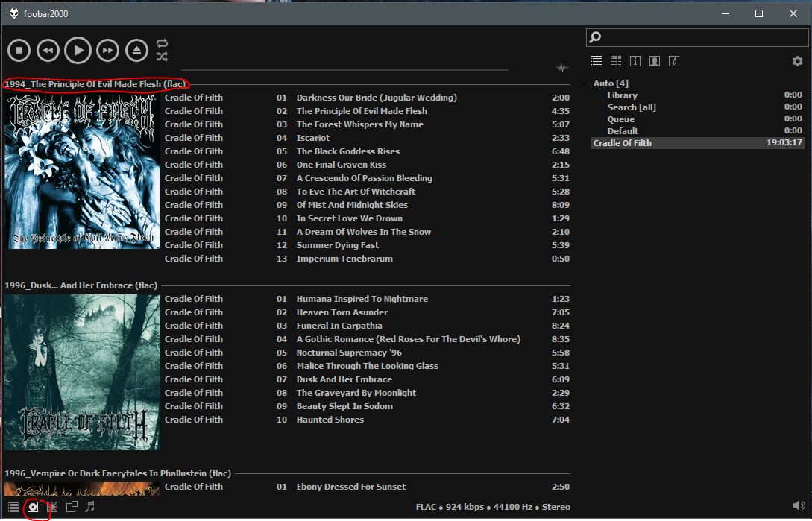The height and width of the screenshot is (521, 812).
Task: Select the Library playlist
Action: (622, 95)
